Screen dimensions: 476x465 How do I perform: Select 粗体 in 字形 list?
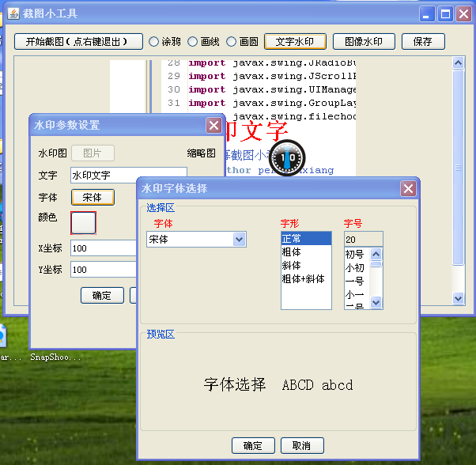click(x=306, y=252)
